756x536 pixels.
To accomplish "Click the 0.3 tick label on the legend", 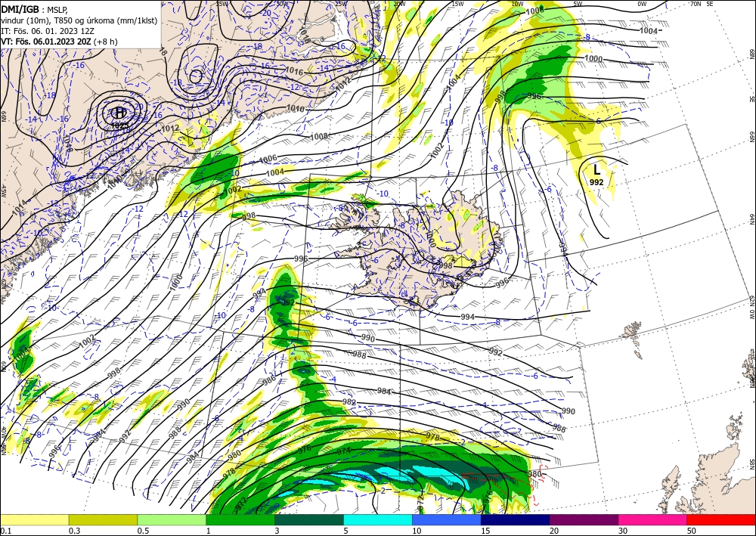I will click(x=74, y=531).
